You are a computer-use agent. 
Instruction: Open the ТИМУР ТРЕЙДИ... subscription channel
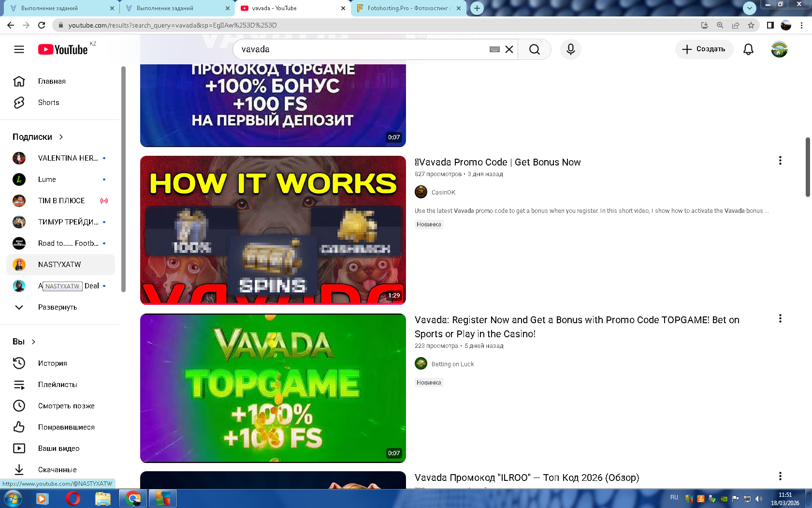coord(60,222)
